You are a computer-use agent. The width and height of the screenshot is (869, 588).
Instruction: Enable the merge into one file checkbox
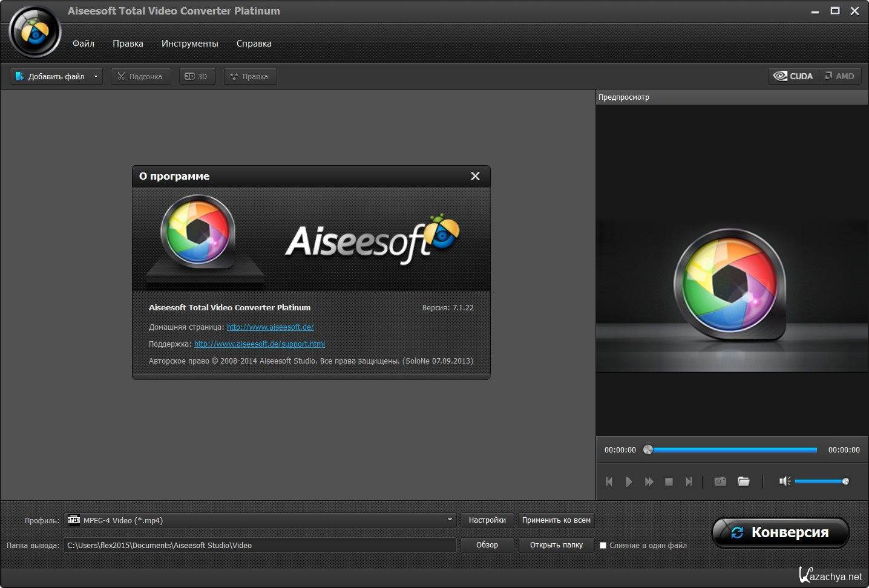pyautogui.click(x=603, y=545)
